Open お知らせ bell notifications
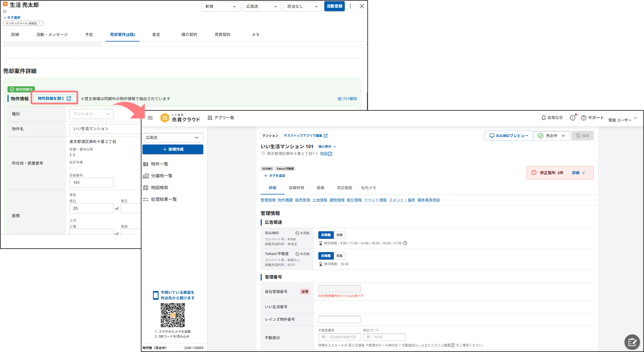Viewport: 644px width, 352px height. click(543, 118)
